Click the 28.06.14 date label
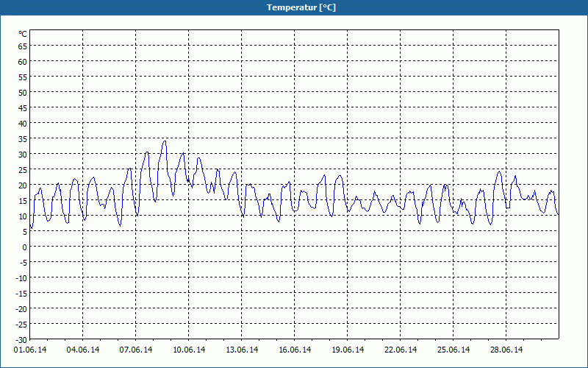This screenshot has width=588, height=368. pos(506,350)
